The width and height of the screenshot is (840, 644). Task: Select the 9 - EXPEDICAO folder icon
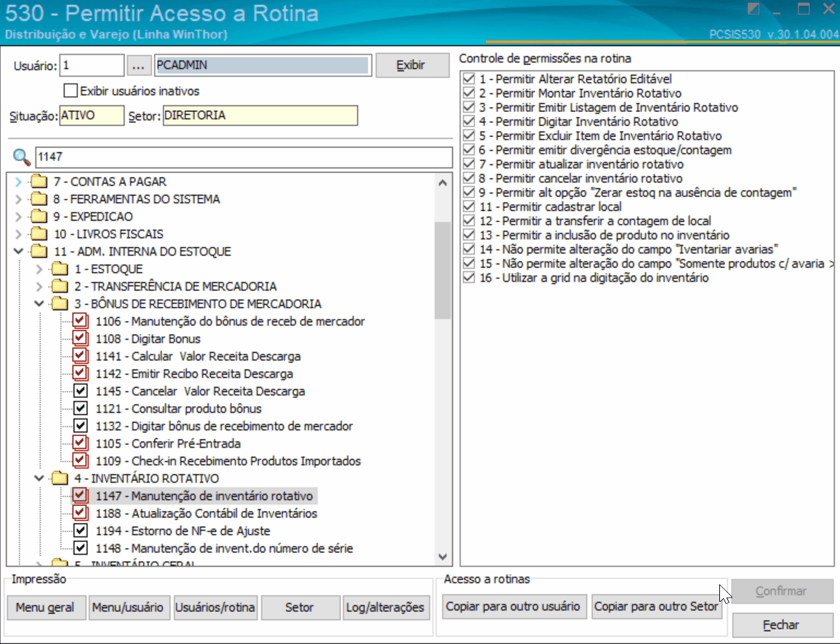click(x=39, y=216)
